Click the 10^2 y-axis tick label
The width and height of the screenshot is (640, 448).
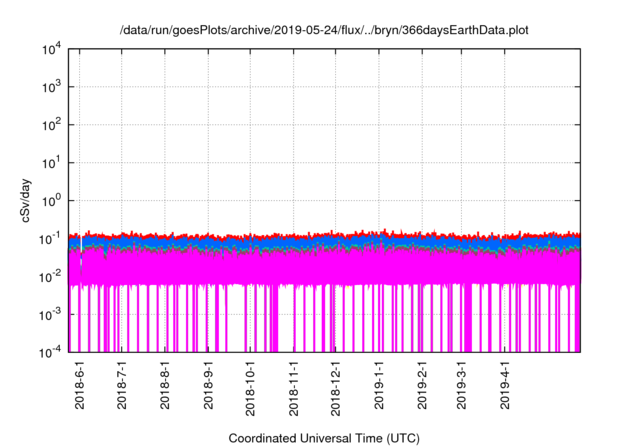(51, 125)
